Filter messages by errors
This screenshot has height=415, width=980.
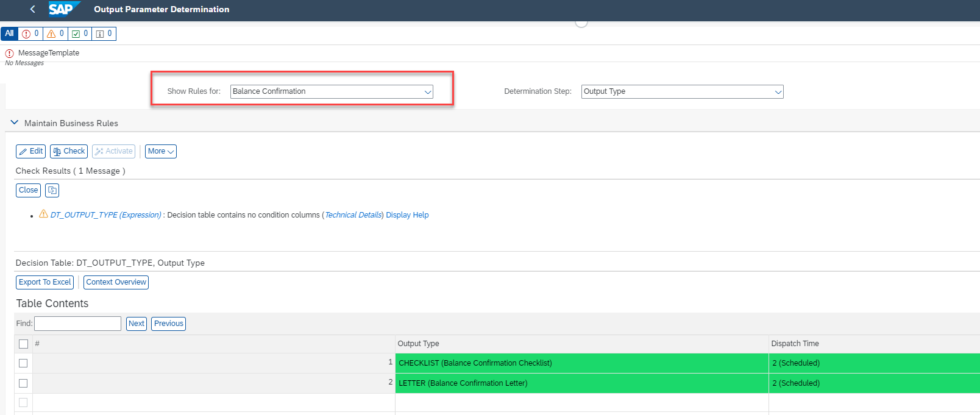pyautogui.click(x=30, y=34)
